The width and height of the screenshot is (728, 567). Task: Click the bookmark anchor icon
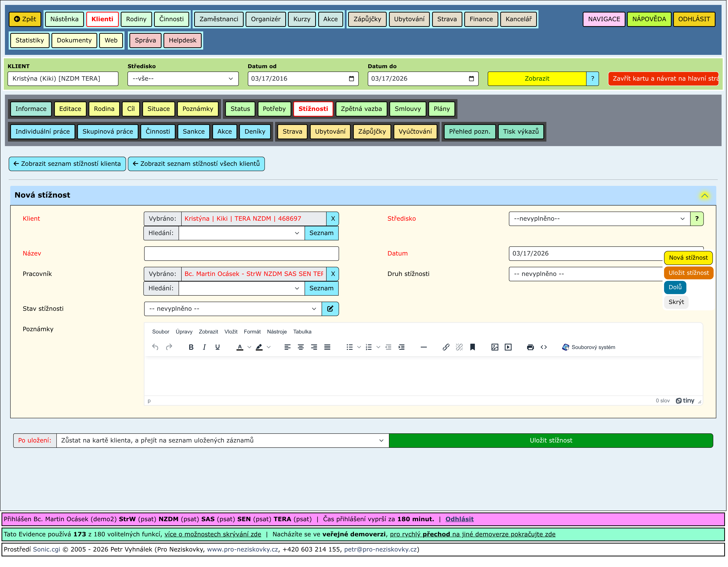point(472,347)
